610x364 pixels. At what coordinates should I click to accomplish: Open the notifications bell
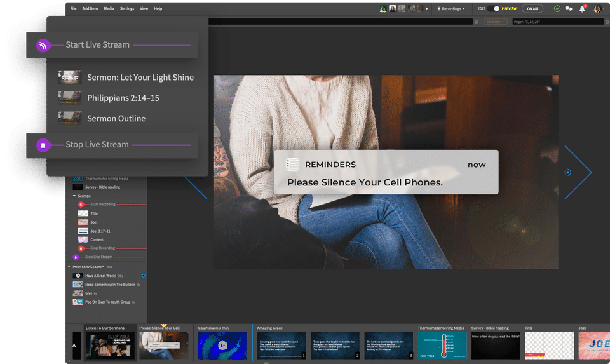click(x=583, y=8)
